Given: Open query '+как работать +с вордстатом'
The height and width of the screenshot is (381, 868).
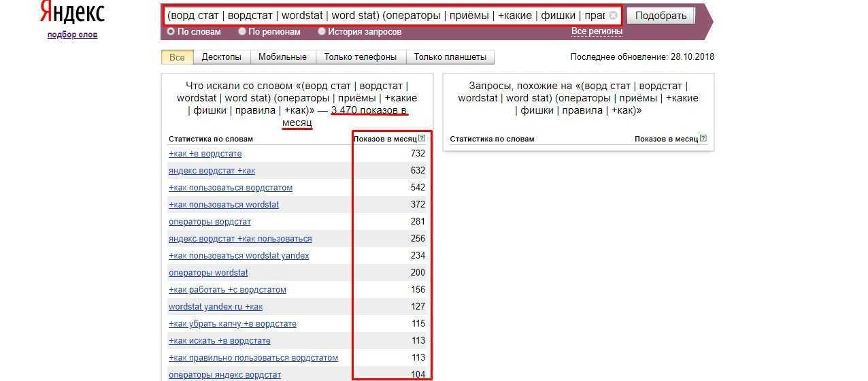Looking at the screenshot, I should pos(227,290).
